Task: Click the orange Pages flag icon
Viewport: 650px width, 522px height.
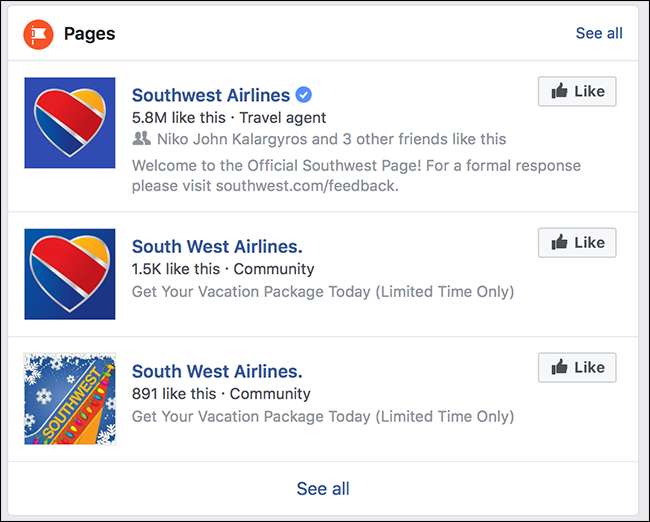Action: tap(39, 34)
